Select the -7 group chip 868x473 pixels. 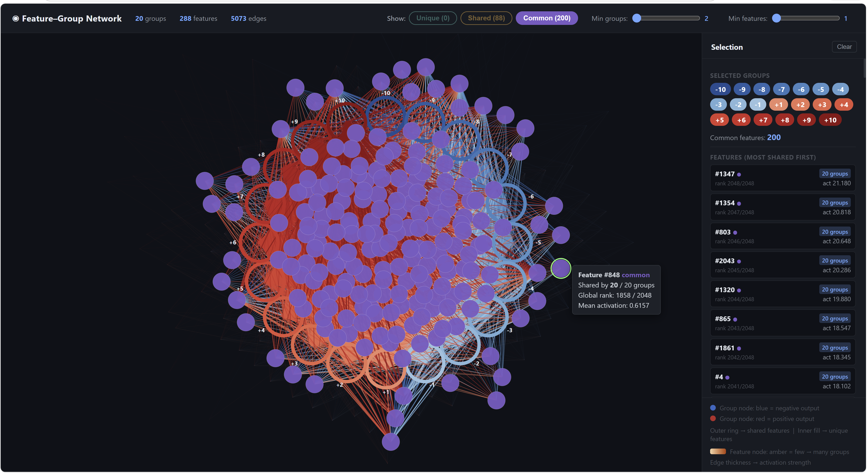point(781,90)
